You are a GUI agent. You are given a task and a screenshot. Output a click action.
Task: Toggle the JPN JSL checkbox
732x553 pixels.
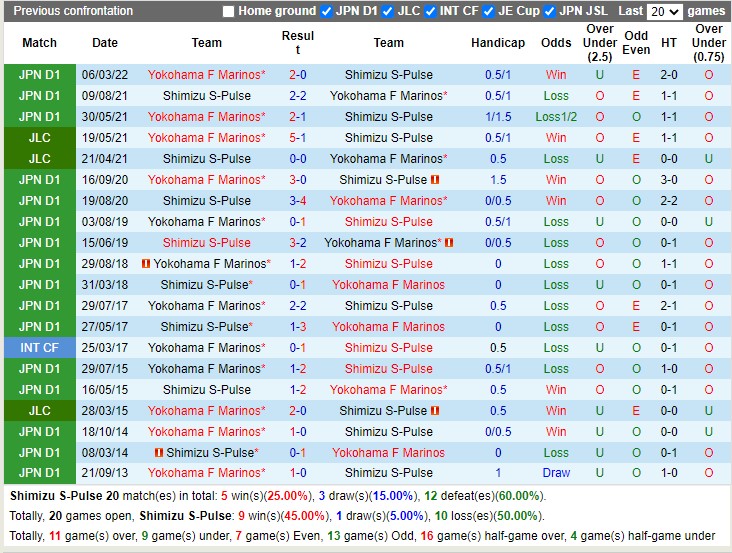(x=549, y=12)
